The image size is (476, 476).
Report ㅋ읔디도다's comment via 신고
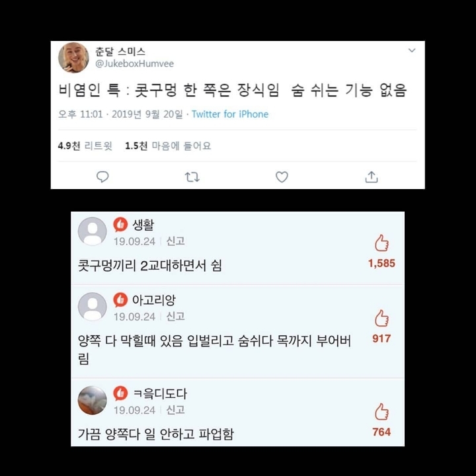175,410
